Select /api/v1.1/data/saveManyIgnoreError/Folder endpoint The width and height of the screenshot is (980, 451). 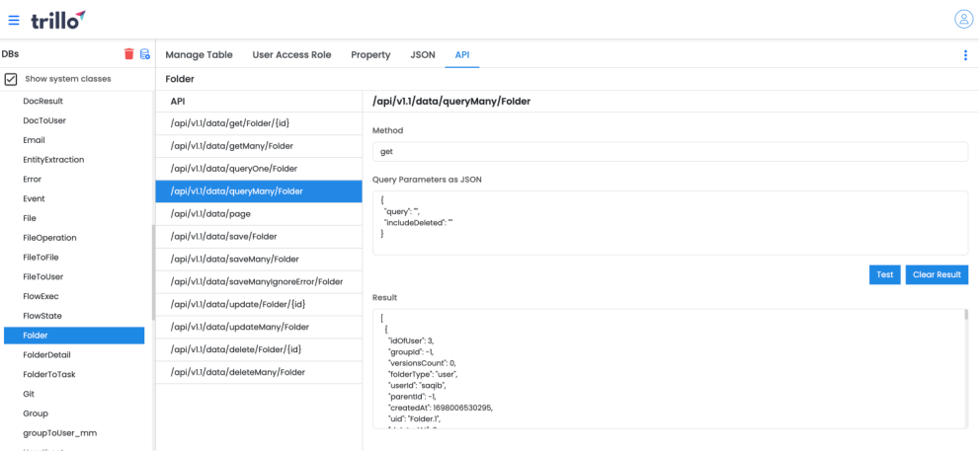tap(259, 281)
